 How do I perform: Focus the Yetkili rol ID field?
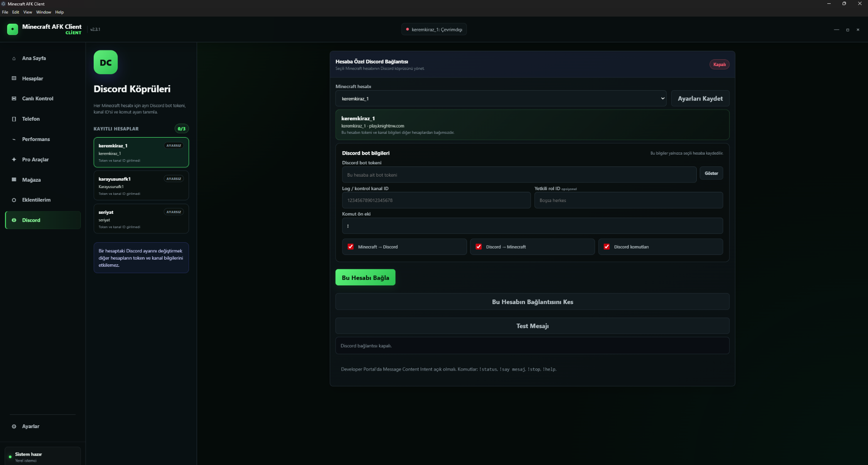click(629, 200)
